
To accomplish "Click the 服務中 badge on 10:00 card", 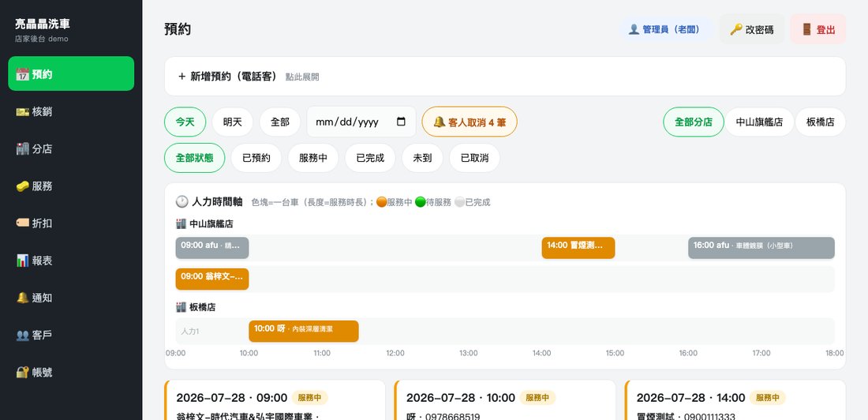I will point(537,397).
